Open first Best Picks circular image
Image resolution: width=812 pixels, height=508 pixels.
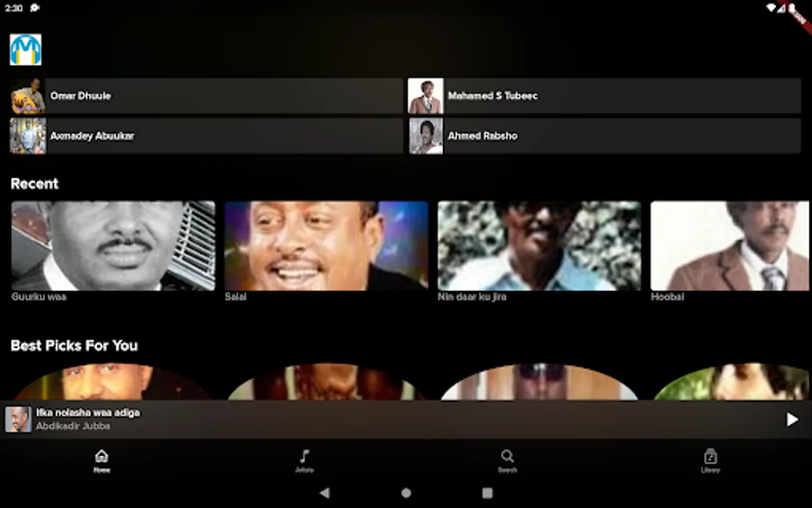click(113, 382)
